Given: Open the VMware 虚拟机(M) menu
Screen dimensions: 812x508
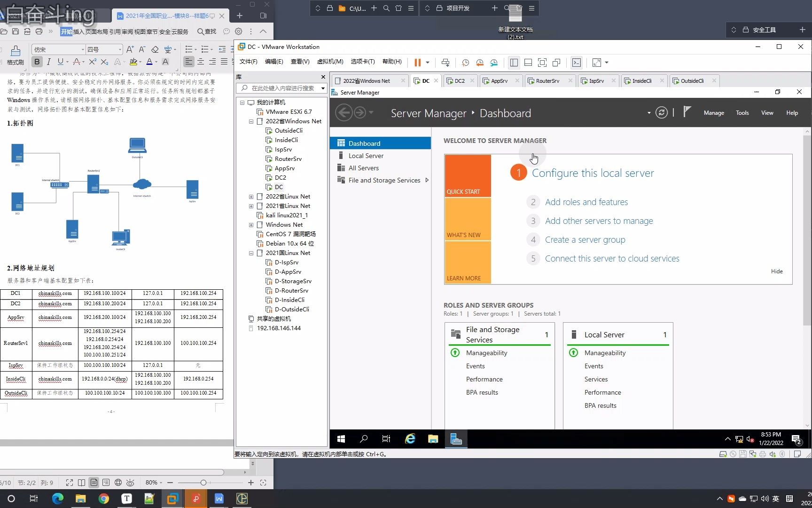Looking at the screenshot, I should pyautogui.click(x=330, y=62).
